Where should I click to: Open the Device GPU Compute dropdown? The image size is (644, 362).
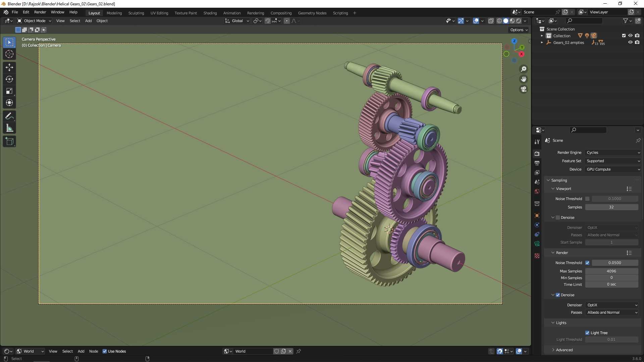click(613, 169)
